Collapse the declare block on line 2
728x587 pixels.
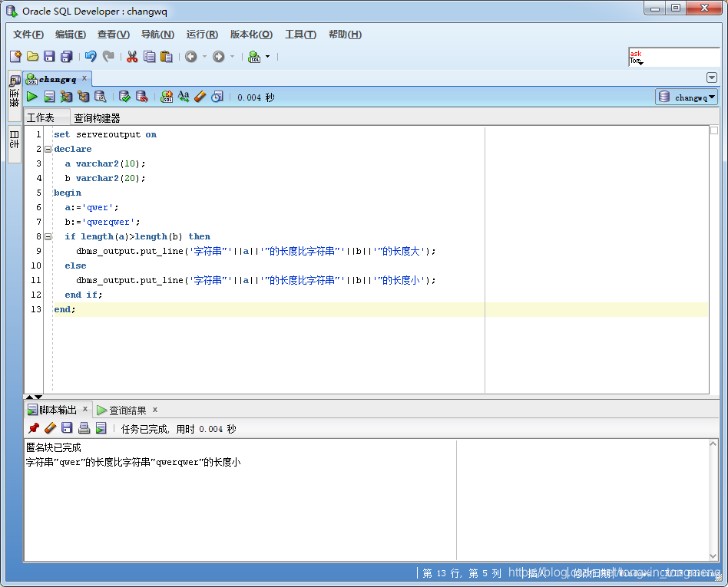tap(48, 149)
